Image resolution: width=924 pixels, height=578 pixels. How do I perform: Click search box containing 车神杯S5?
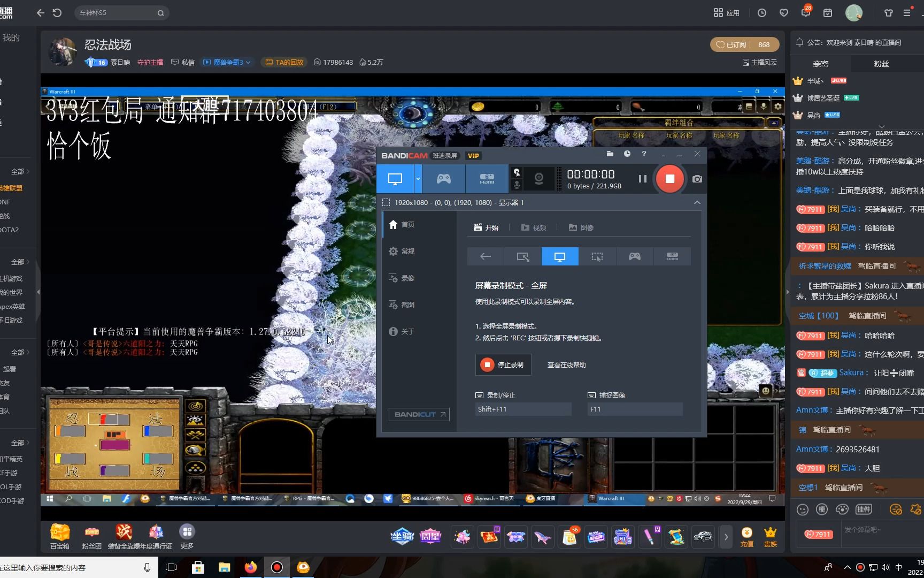point(122,13)
